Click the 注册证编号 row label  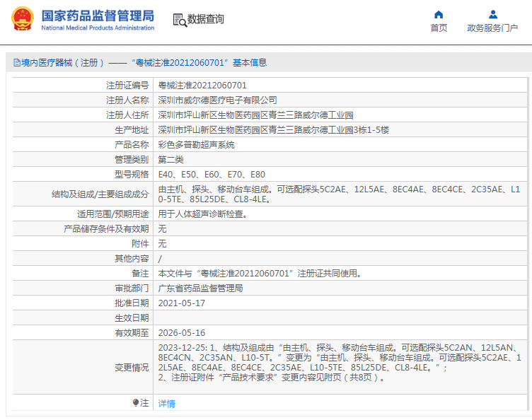tap(127, 86)
